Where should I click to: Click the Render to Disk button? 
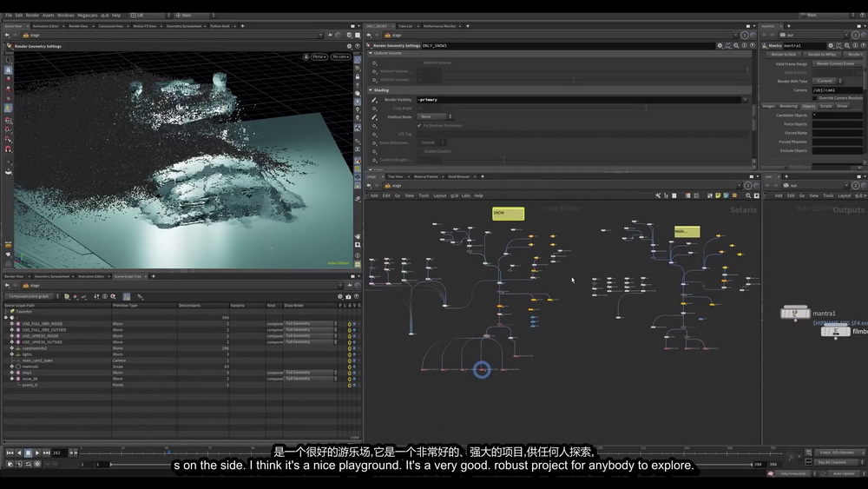tap(783, 54)
